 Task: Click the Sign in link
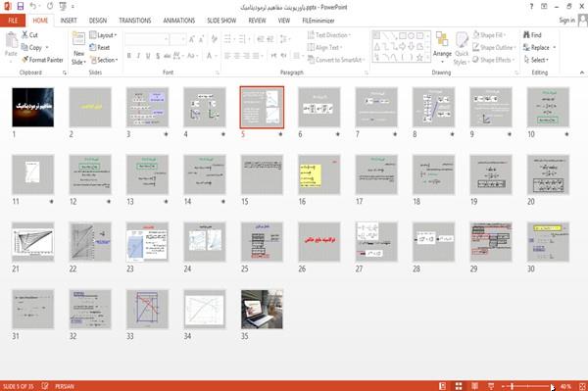click(x=566, y=21)
